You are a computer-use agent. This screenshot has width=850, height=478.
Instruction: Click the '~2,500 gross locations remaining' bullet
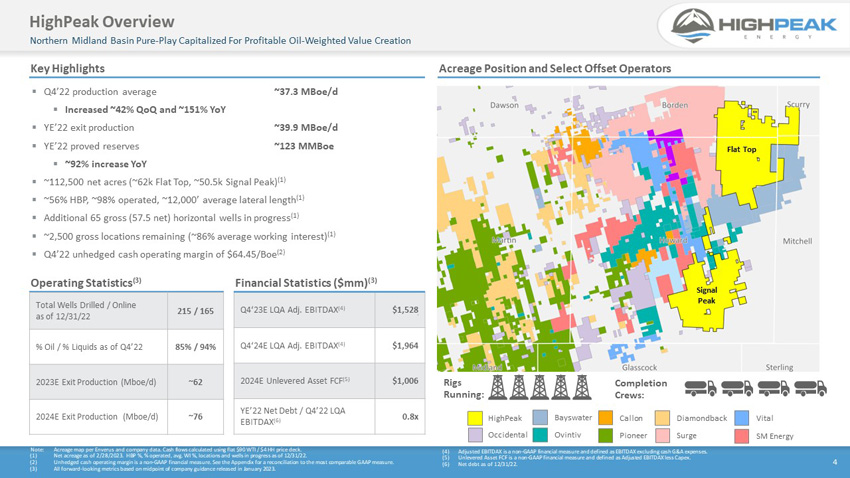pyautogui.click(x=189, y=236)
